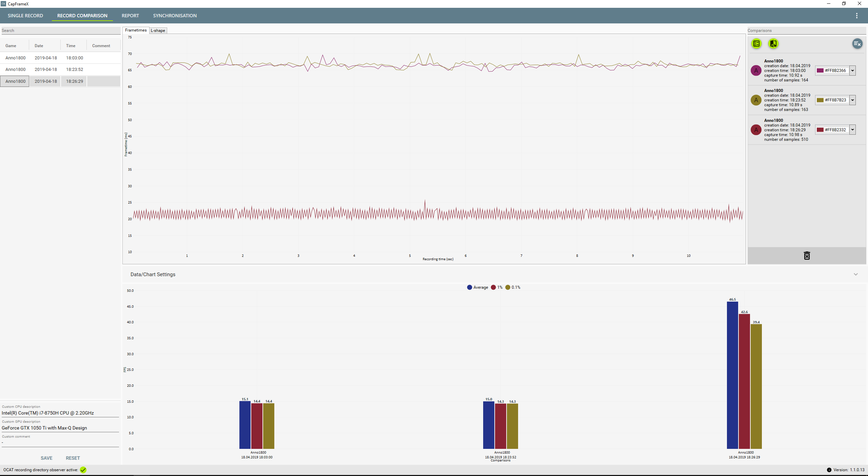The image size is (868, 476).
Task: Click the green list-view toggle icon
Action: point(756,43)
